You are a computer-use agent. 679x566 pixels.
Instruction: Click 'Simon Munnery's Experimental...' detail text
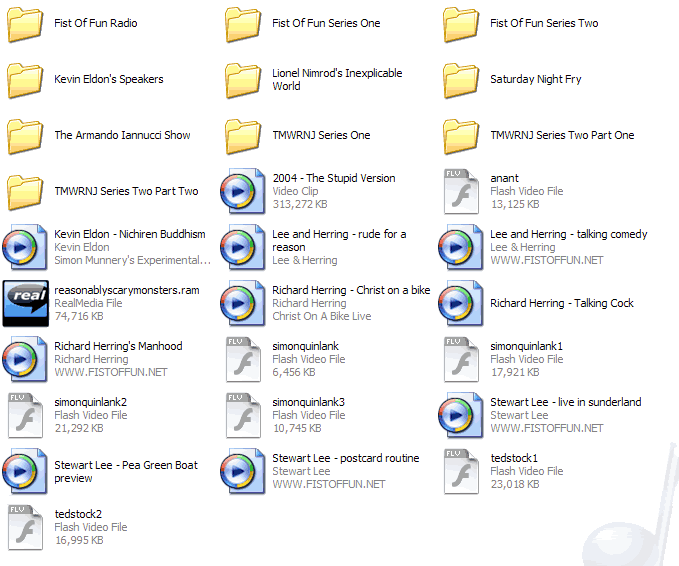pos(133,260)
